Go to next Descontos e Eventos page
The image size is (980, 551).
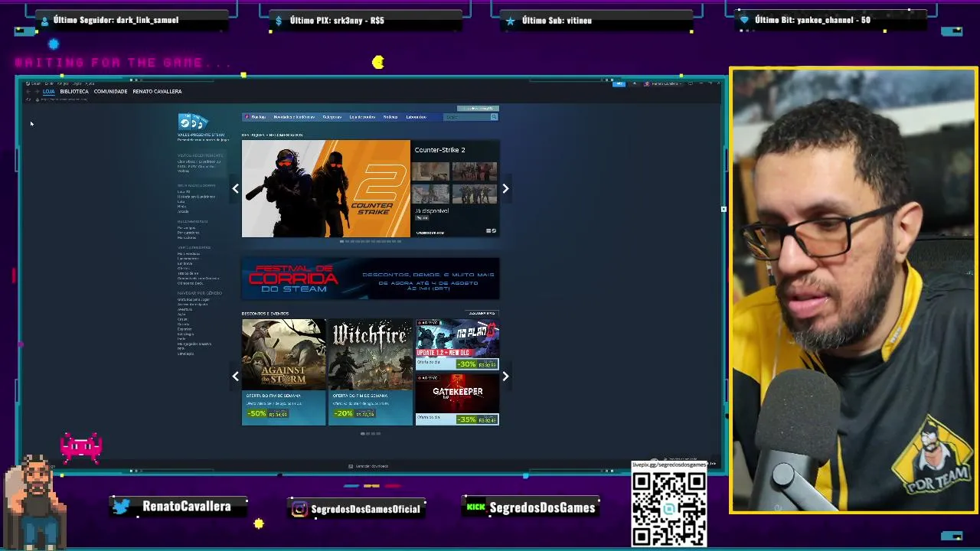505,376
